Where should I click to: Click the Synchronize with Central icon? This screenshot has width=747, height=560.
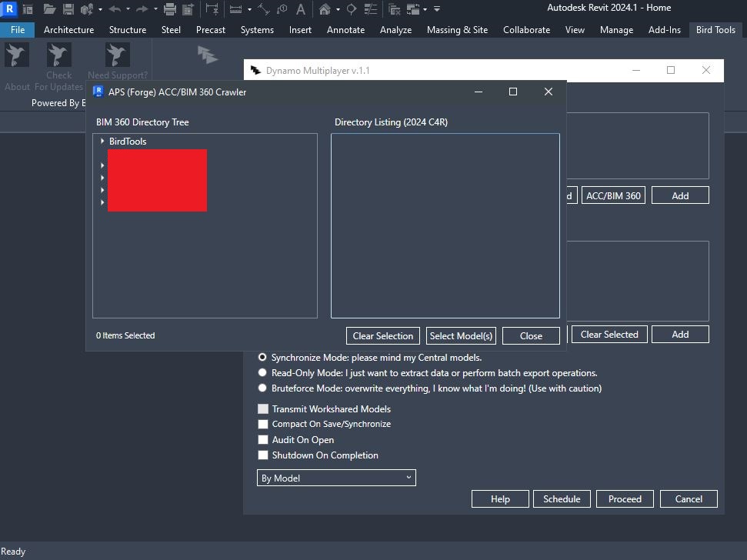tap(87, 8)
